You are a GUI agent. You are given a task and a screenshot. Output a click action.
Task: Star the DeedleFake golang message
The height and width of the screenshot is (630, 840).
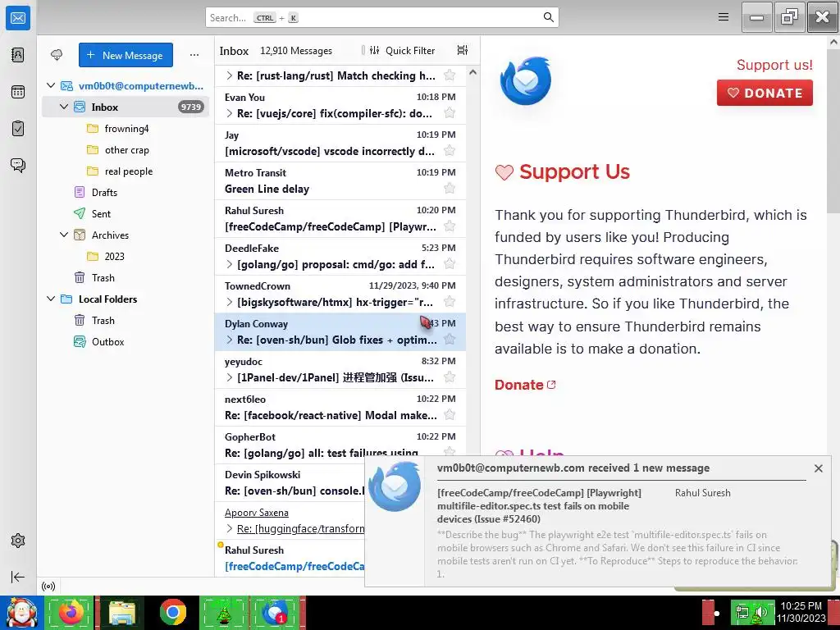[450, 263]
